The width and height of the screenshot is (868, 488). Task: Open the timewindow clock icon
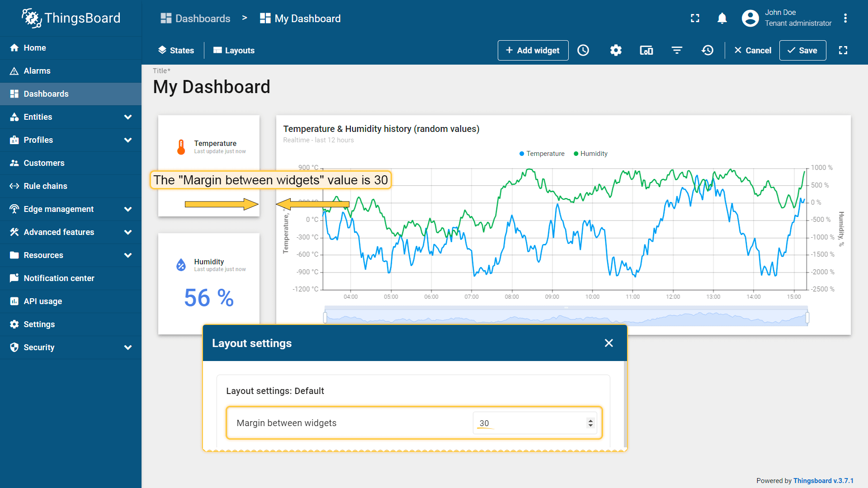pyautogui.click(x=583, y=50)
